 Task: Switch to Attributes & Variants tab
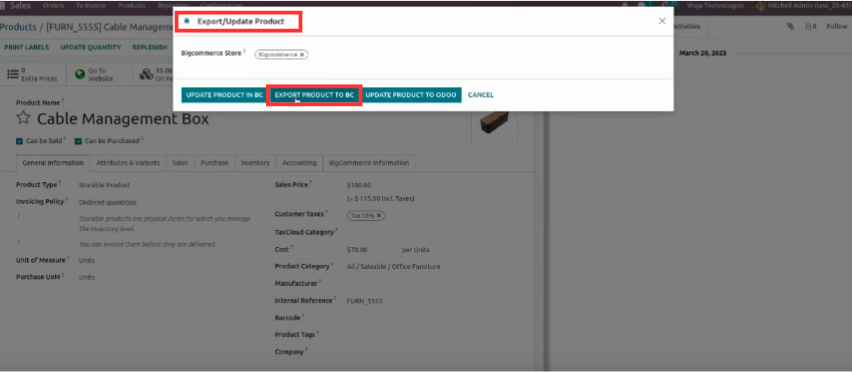(128, 163)
